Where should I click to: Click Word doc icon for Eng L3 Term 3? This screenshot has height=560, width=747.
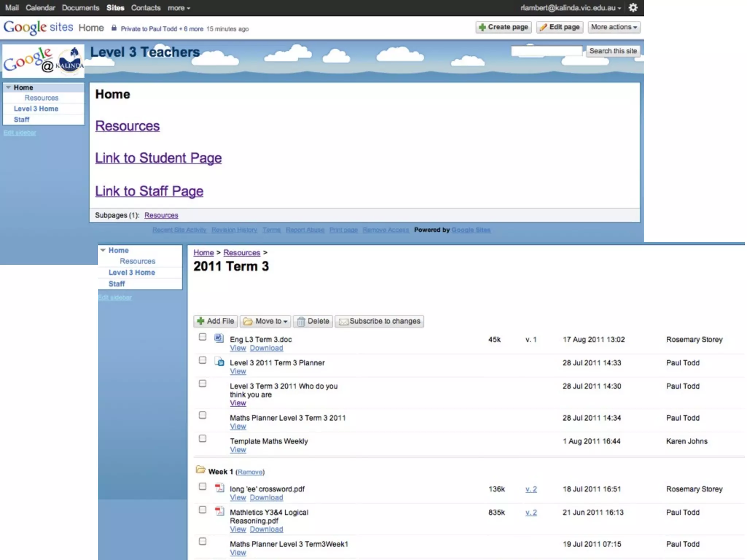tap(218, 338)
